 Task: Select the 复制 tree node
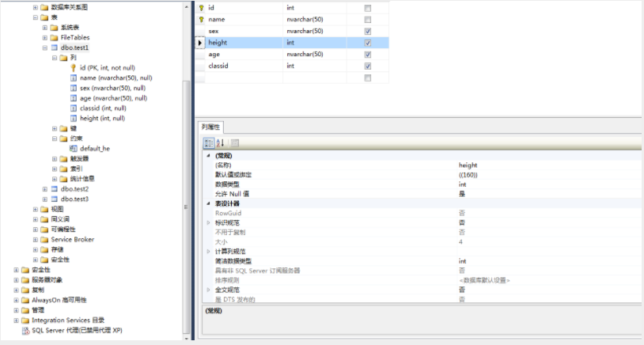(38, 290)
